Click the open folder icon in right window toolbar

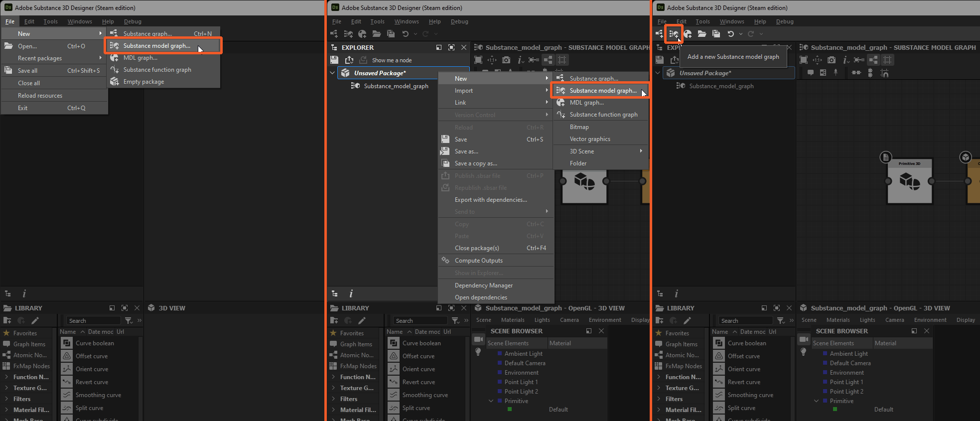point(702,34)
